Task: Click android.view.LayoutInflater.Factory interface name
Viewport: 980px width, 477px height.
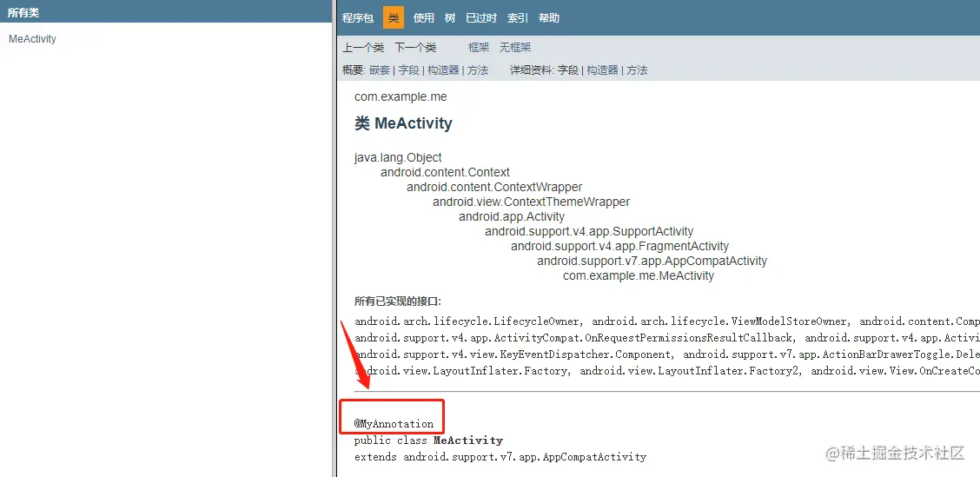Action: 460,371
